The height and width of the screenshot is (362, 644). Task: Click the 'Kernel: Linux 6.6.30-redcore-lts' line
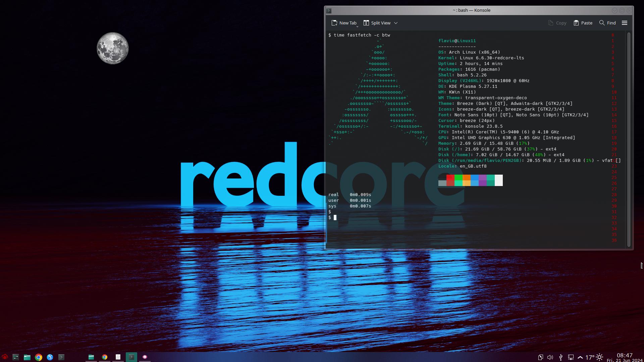481,58
